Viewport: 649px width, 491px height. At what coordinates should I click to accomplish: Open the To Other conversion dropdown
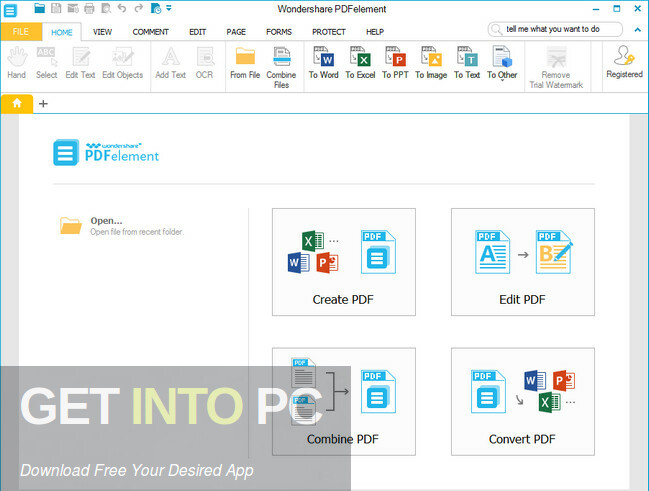click(x=502, y=63)
